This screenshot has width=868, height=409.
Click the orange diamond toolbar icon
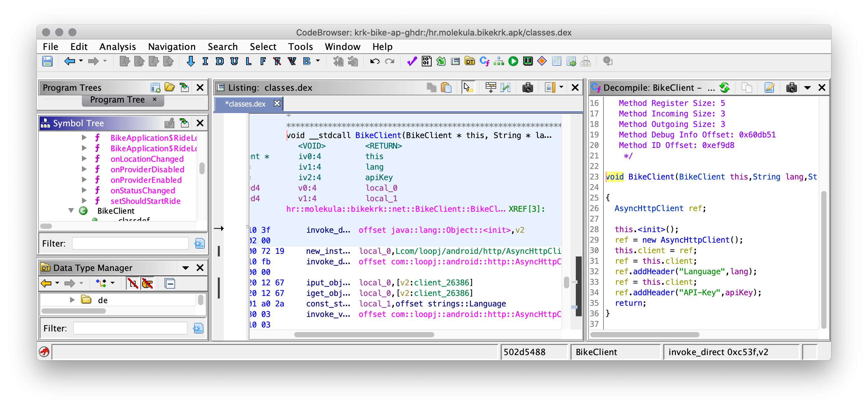coord(542,61)
